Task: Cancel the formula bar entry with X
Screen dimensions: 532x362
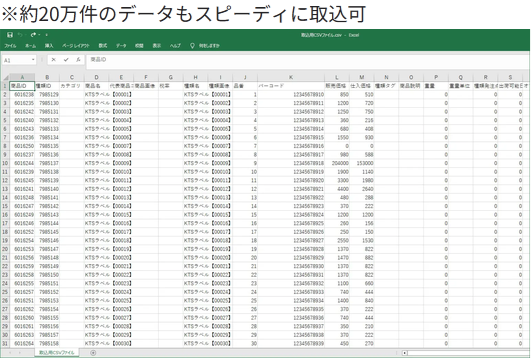Action: click(x=53, y=60)
